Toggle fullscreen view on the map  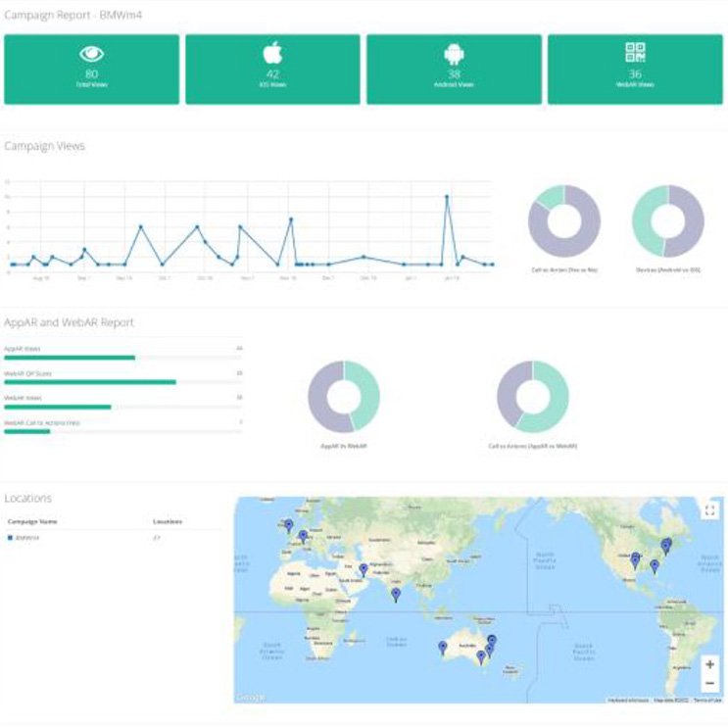[x=710, y=509]
